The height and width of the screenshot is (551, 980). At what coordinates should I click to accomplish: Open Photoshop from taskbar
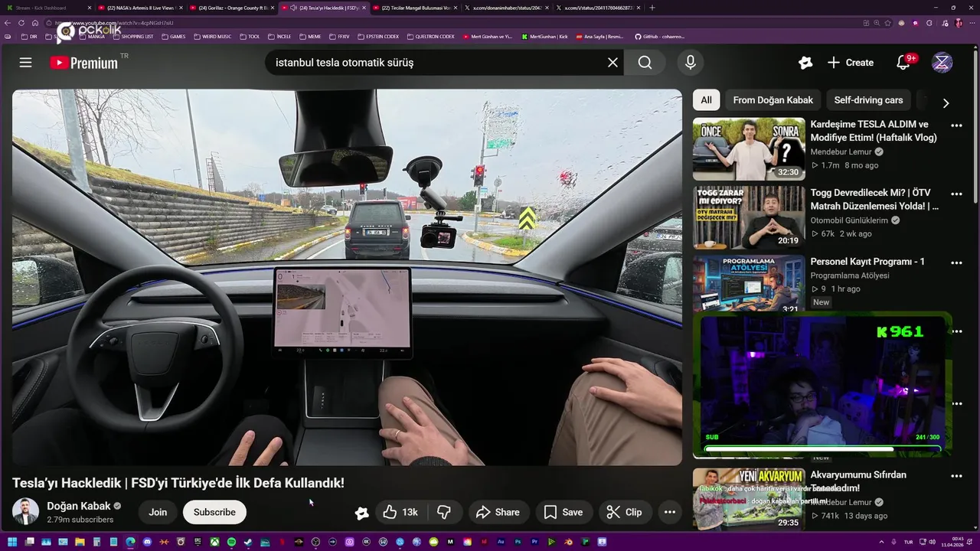click(x=518, y=542)
